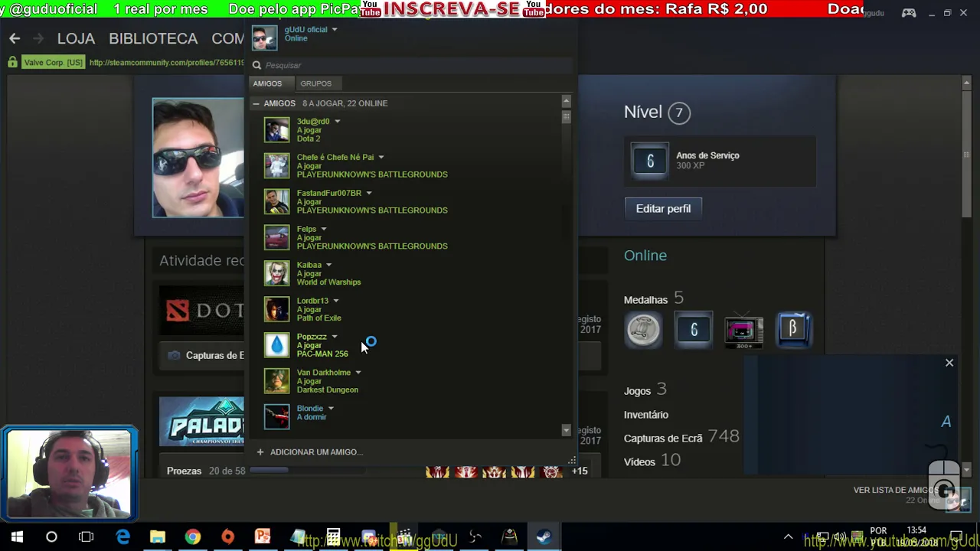Open the first silver medal badge
The image size is (980, 551).
click(643, 330)
